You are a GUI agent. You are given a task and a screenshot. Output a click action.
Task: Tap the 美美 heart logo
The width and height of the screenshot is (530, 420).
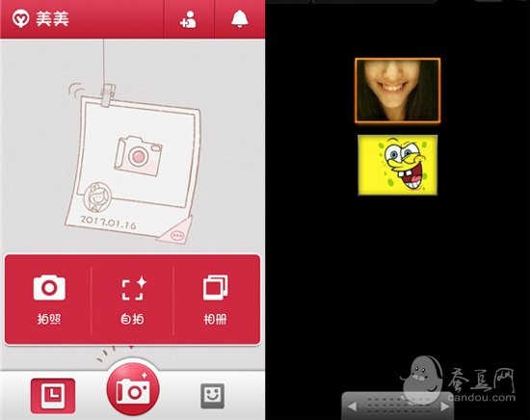pos(20,19)
